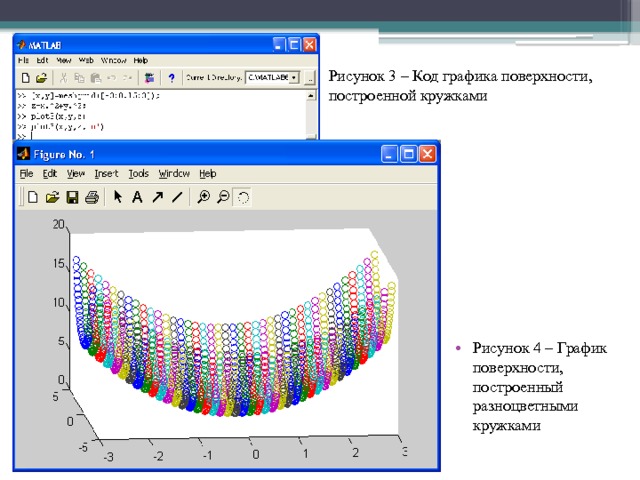Activate Zoom Out magnifier tool
Screen dimensions: 640x480
click(223, 197)
